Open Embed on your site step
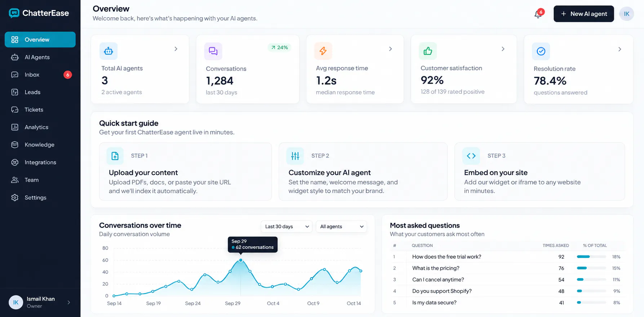This screenshot has width=644, height=317. pyautogui.click(x=540, y=171)
